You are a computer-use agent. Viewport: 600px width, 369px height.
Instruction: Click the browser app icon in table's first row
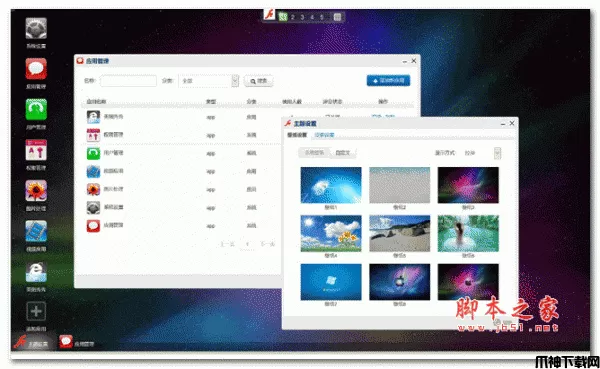click(x=93, y=117)
